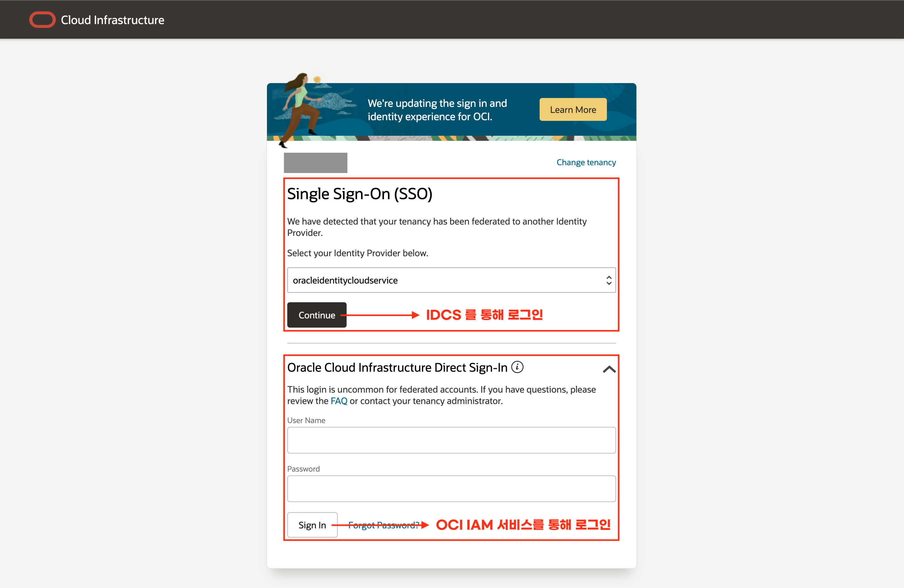Collapse the Direct Sign-In section chevron
This screenshot has height=588, width=904.
609,369
